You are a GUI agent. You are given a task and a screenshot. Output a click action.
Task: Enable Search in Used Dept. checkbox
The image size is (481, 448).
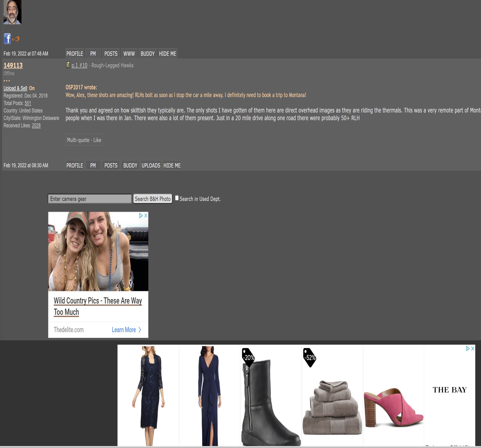tap(177, 198)
